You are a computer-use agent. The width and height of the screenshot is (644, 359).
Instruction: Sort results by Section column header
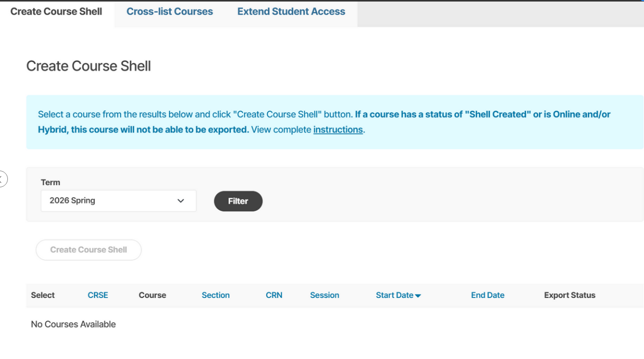coord(216,295)
